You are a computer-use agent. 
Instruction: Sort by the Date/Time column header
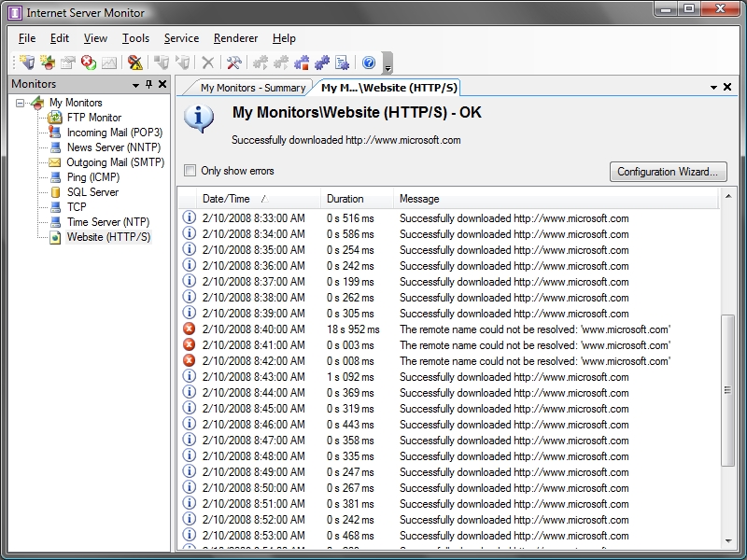point(258,199)
